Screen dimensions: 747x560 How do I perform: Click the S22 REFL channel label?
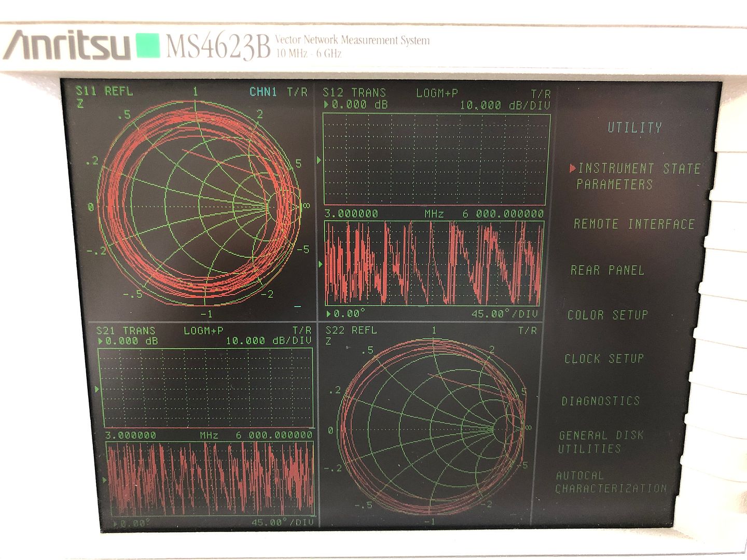pyautogui.click(x=351, y=330)
